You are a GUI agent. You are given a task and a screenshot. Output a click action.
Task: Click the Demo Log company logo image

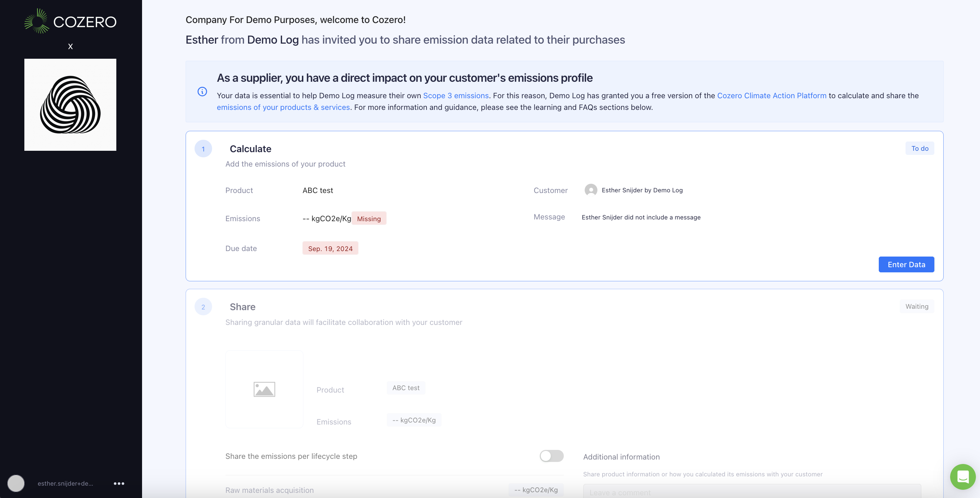coord(70,105)
